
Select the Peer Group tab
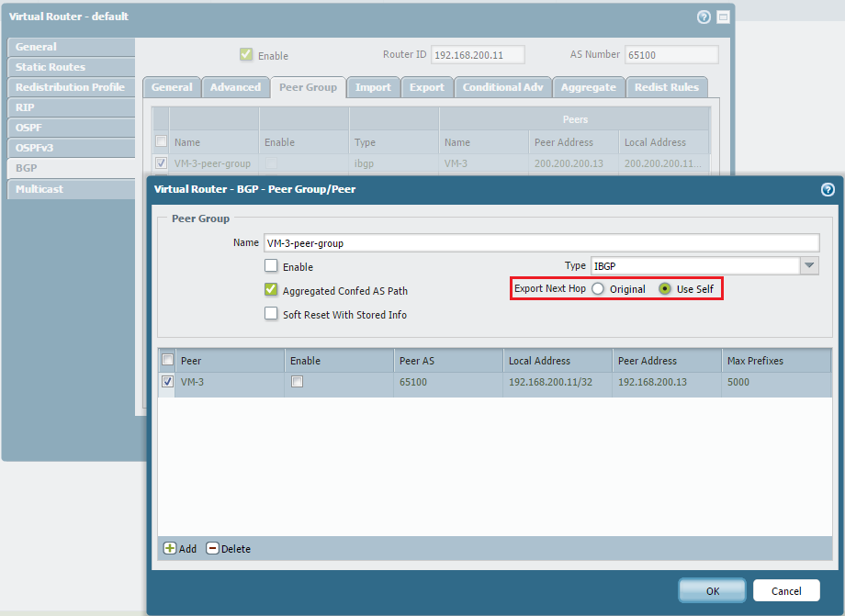(x=308, y=87)
